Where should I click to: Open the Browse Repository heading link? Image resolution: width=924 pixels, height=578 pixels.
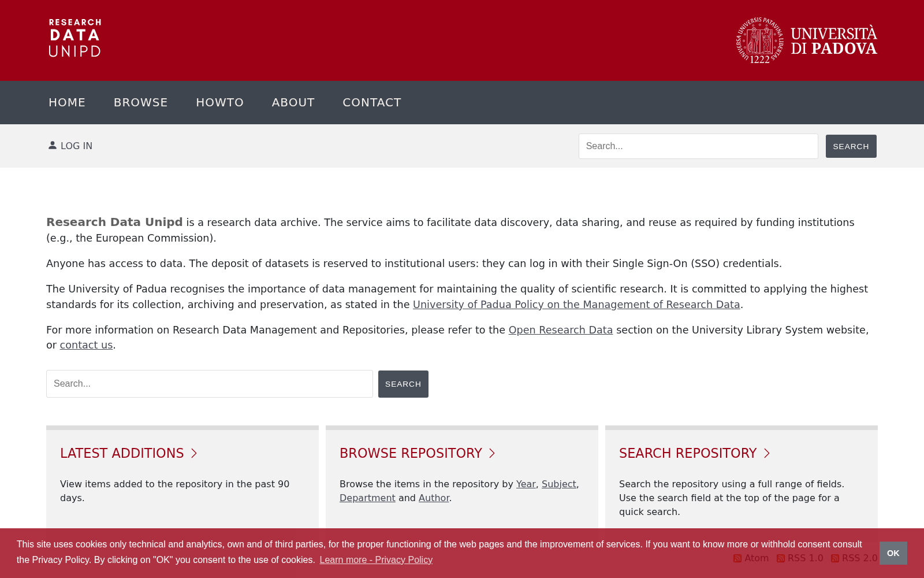[411, 453]
